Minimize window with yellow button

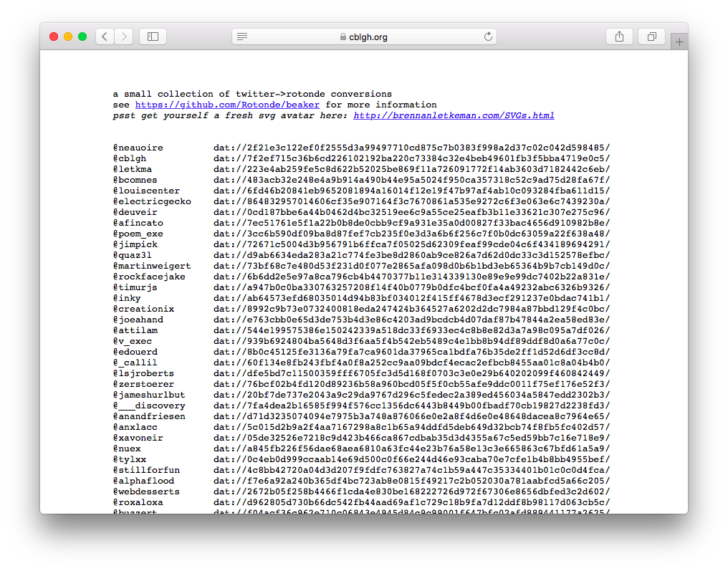tap(68, 37)
